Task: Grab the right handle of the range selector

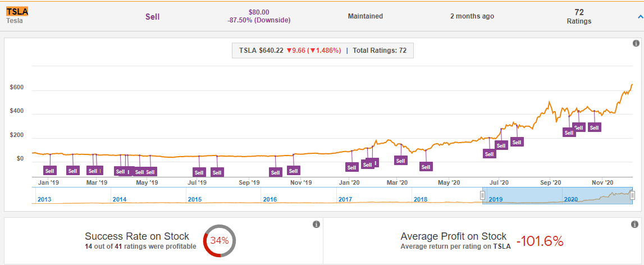Action: coord(633,195)
